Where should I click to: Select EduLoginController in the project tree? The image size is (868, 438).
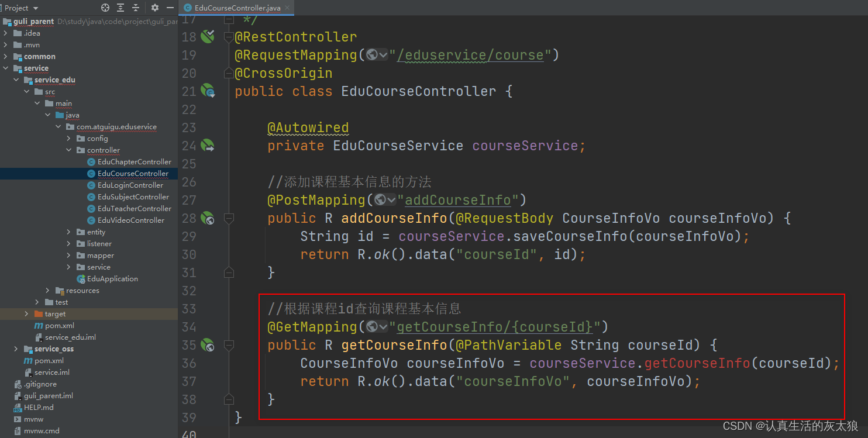tap(130, 185)
